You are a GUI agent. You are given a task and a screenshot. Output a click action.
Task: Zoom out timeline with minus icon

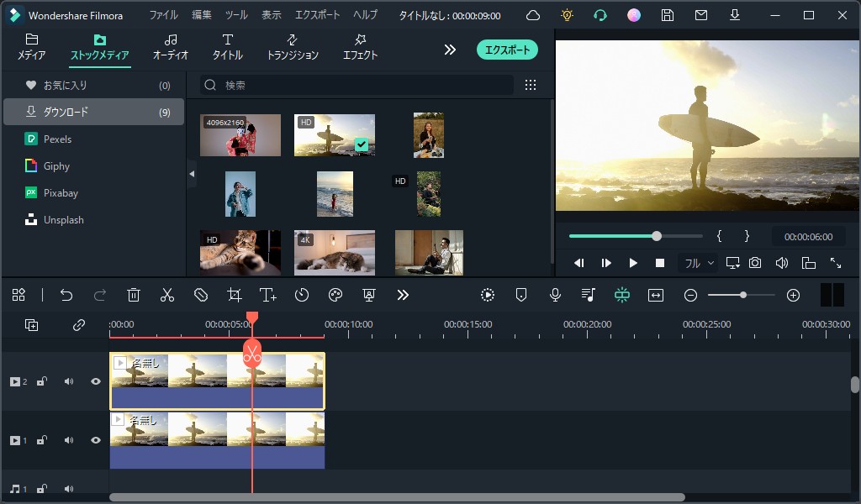(691, 296)
